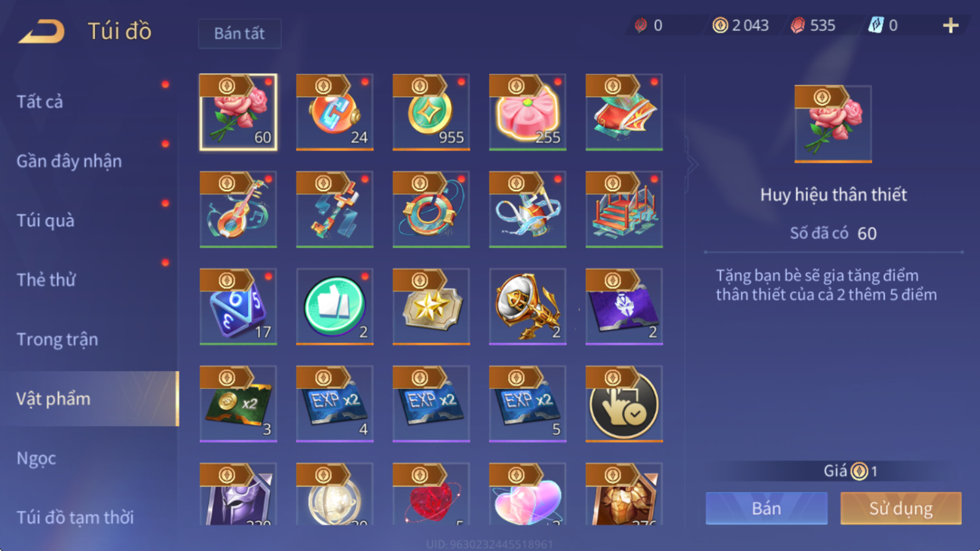Select the orange chain token with 24
This screenshot has width=980, height=551.
334,112
